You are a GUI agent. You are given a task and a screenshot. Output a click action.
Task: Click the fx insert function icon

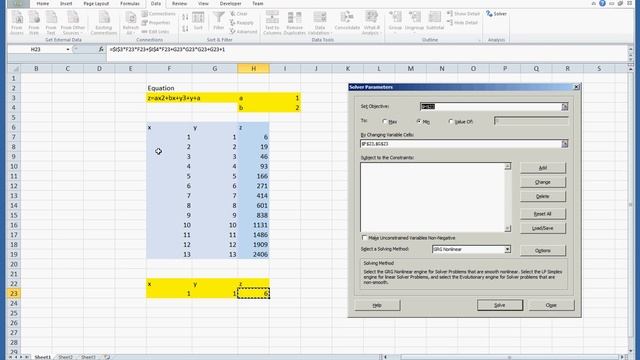coord(101,49)
